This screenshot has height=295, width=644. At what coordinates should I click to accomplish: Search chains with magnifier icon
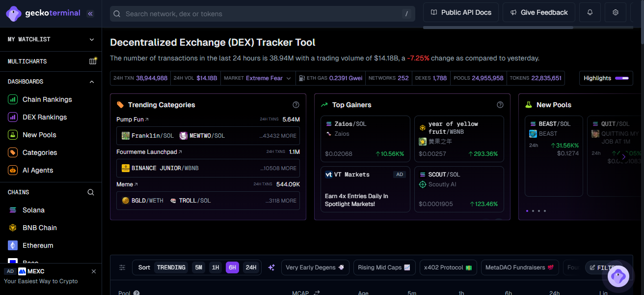(91, 192)
